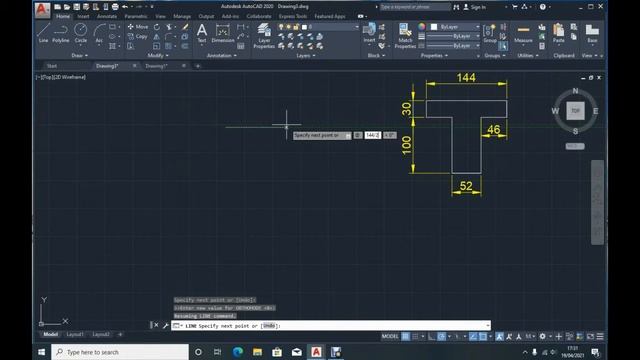The height and width of the screenshot is (360, 640).
Task: Toggle drawing grid display in status bar
Action: (x=405, y=336)
